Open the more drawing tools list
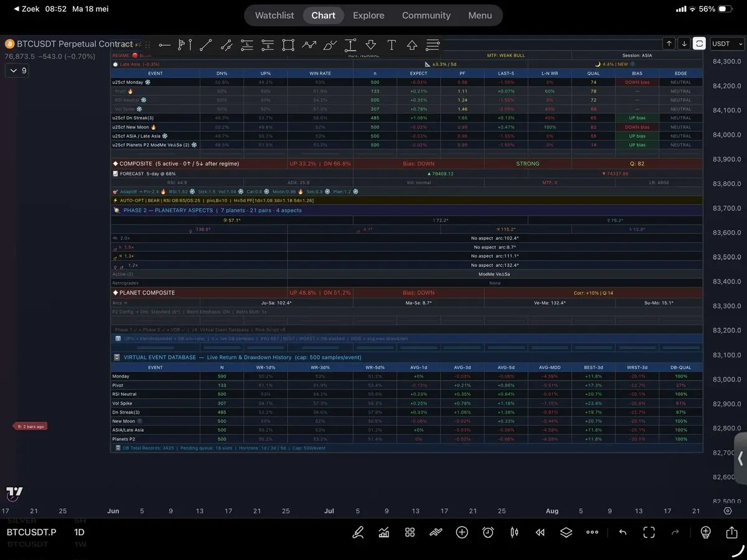The width and height of the screenshot is (747, 560). pos(433,45)
